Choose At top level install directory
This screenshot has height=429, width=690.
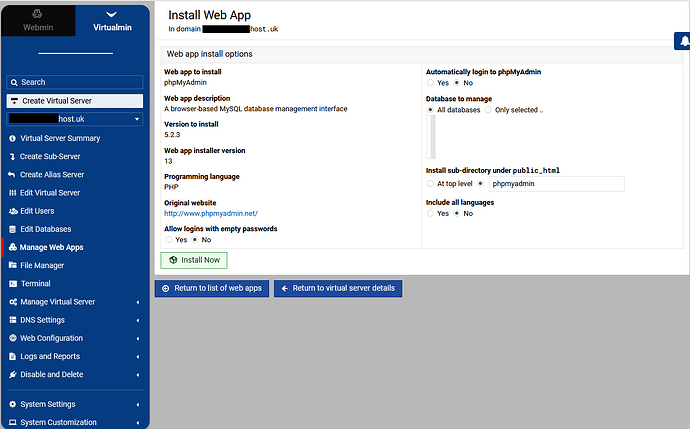click(x=430, y=183)
